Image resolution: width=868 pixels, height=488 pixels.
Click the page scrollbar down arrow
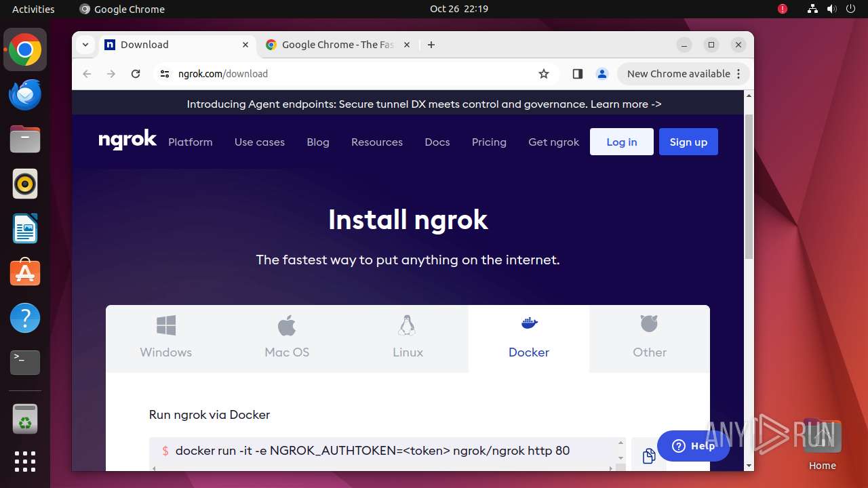coord(749,466)
